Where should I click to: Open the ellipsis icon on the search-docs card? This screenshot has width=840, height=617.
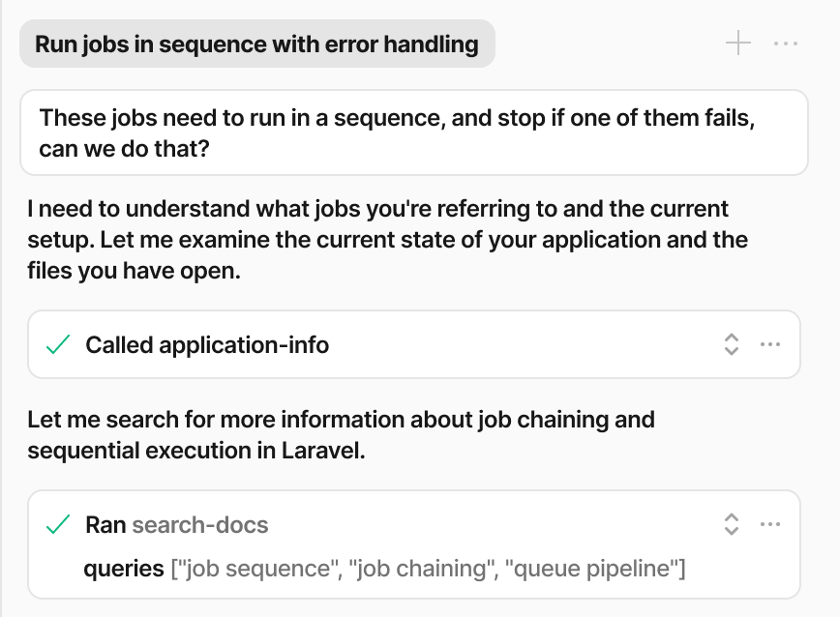[771, 524]
